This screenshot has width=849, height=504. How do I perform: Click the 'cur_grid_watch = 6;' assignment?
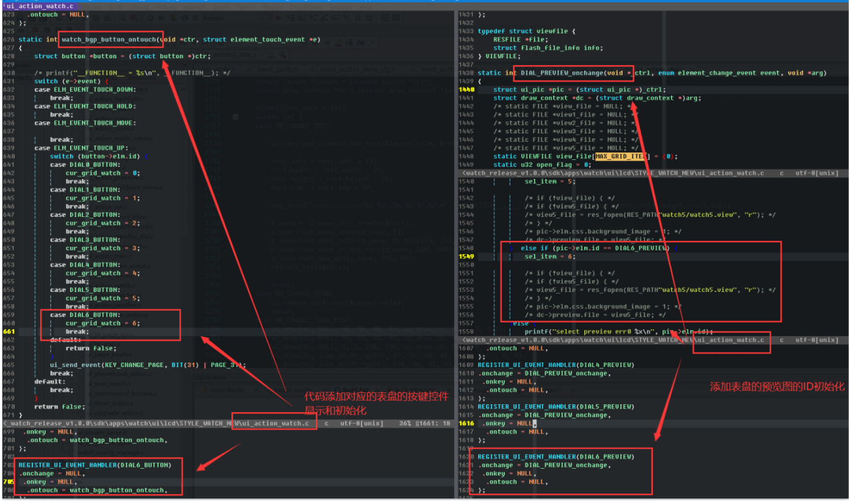tap(103, 323)
